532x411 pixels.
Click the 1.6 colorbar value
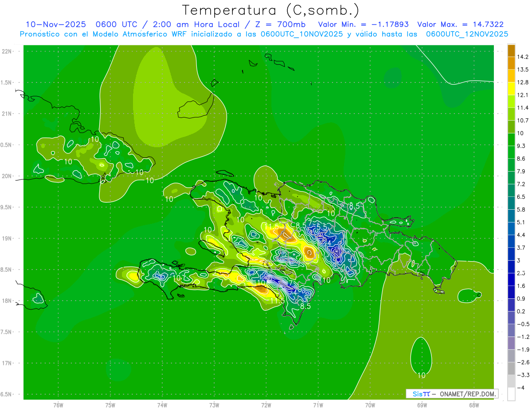click(521, 286)
